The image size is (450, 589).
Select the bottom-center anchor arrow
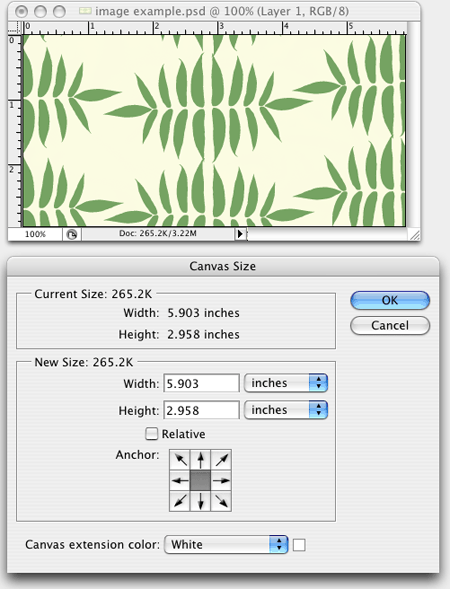pyautogui.click(x=201, y=501)
